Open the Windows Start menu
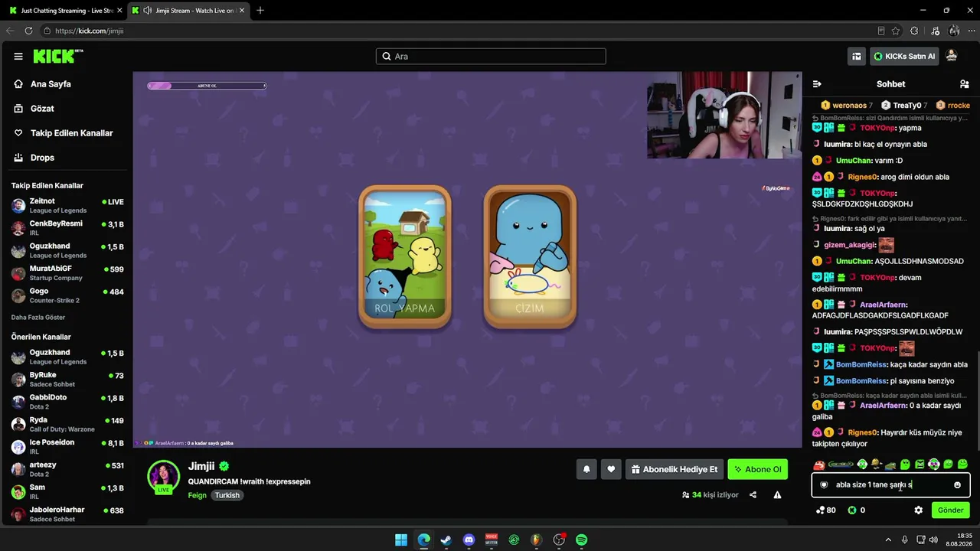 [401, 540]
